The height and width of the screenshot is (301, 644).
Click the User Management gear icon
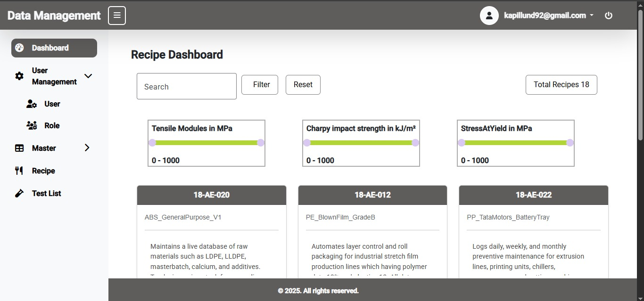coord(19,76)
